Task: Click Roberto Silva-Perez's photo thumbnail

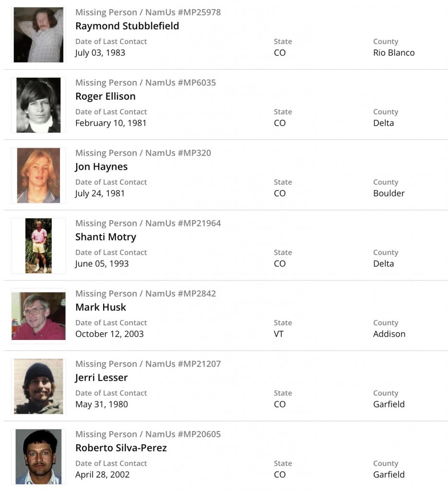Action: tap(38, 456)
